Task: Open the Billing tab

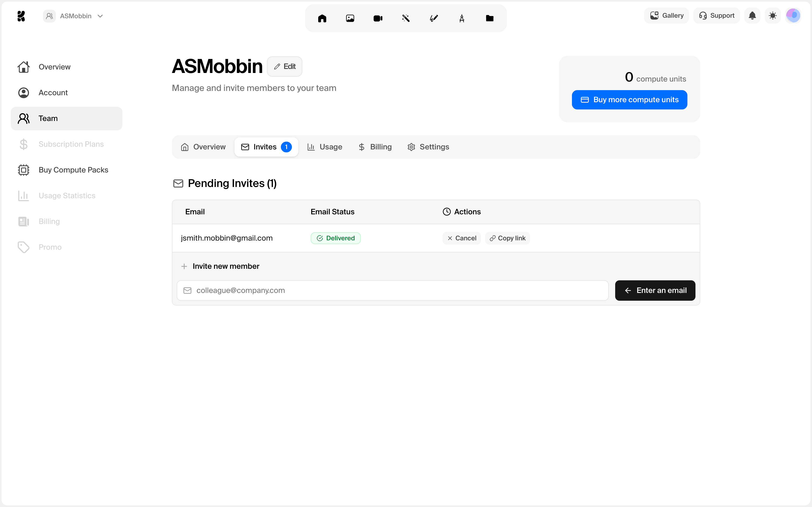Action: tap(375, 147)
